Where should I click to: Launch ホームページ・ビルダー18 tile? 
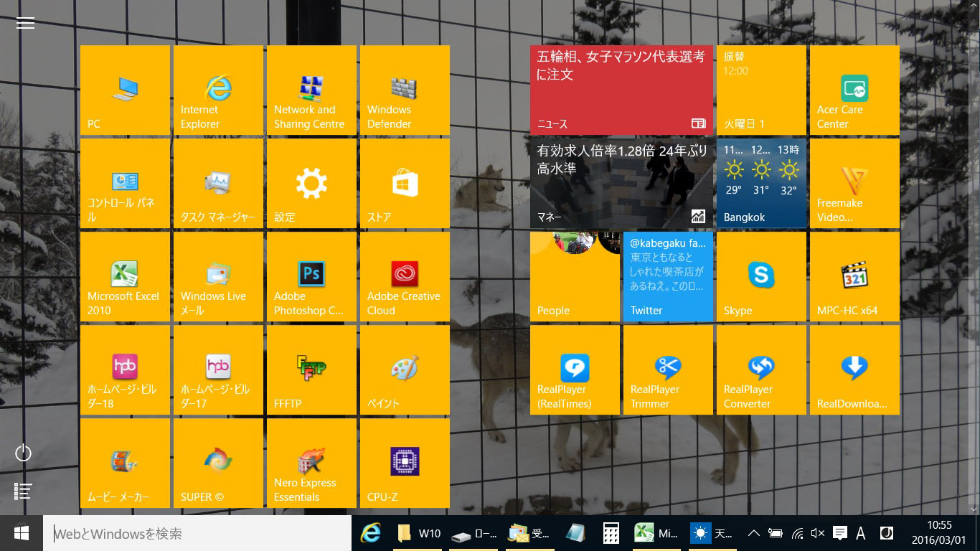tap(125, 369)
